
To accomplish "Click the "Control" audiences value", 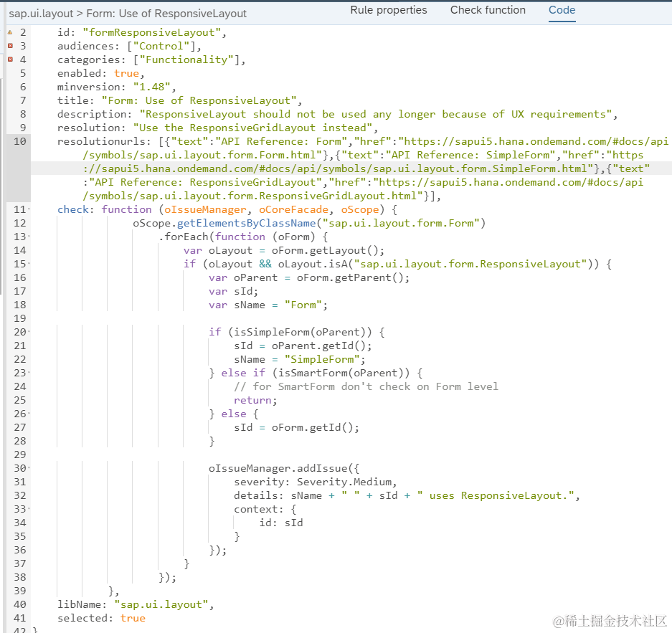I will click(161, 47).
